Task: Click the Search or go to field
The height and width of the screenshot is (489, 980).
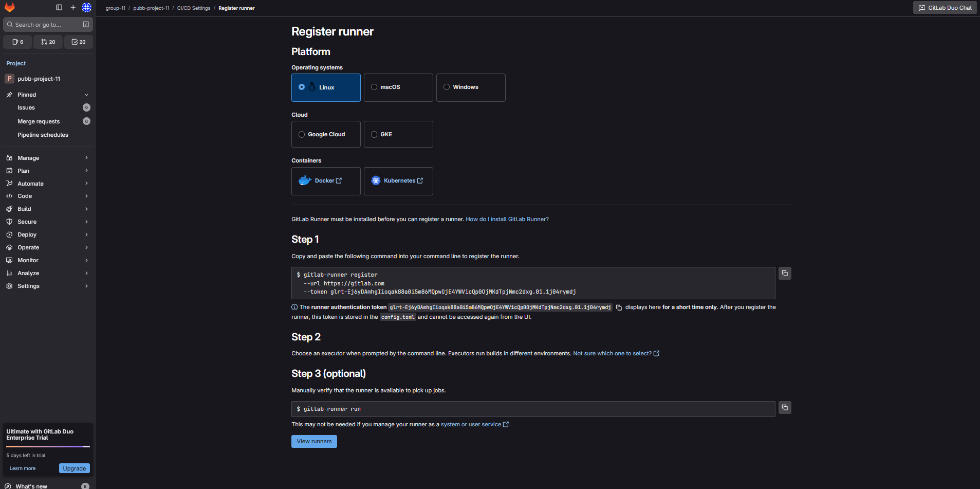Action: pos(44,25)
